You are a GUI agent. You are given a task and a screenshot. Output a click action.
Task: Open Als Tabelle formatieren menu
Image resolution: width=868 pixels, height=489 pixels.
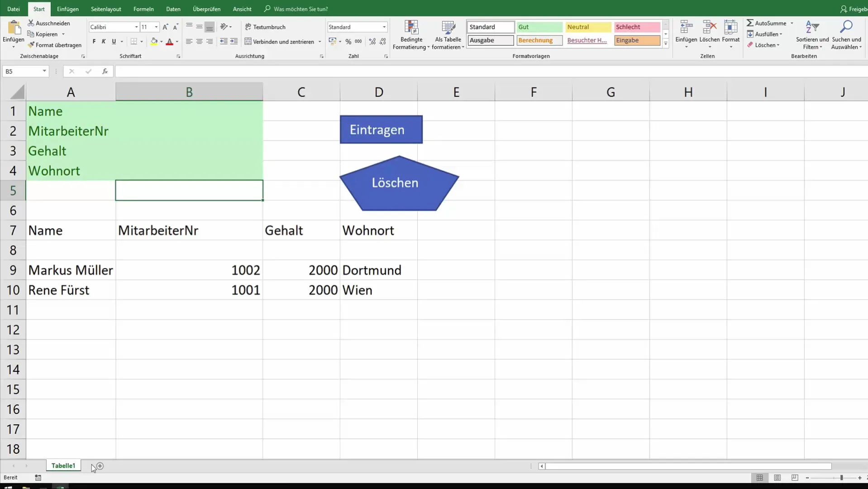pyautogui.click(x=448, y=35)
